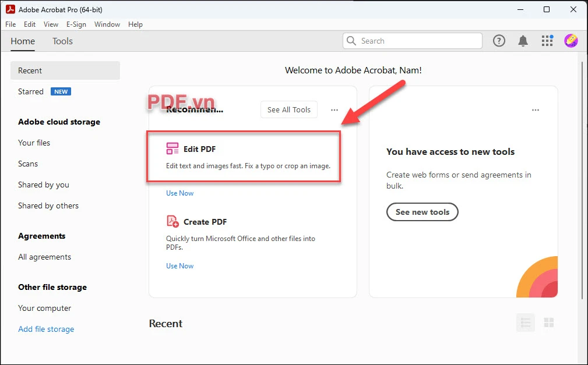The height and width of the screenshot is (365, 588).
Task: Switch to the Home tab
Action: [x=23, y=41]
